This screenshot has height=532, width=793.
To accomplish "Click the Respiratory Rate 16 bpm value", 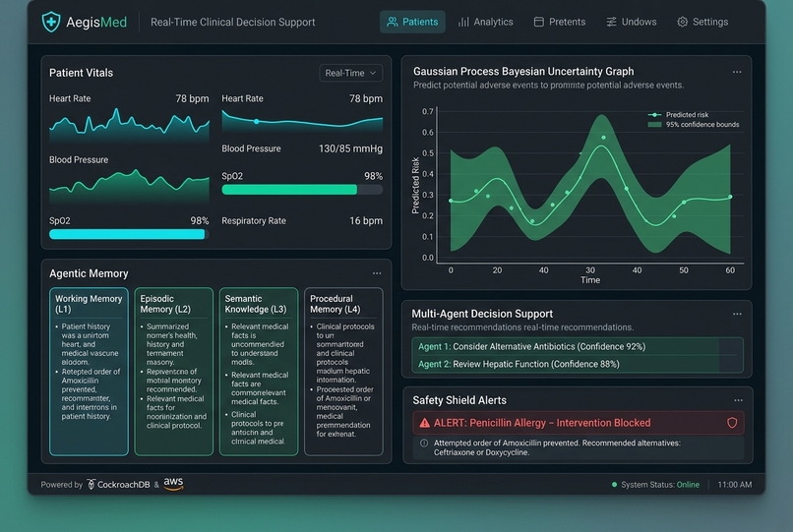I will point(366,221).
